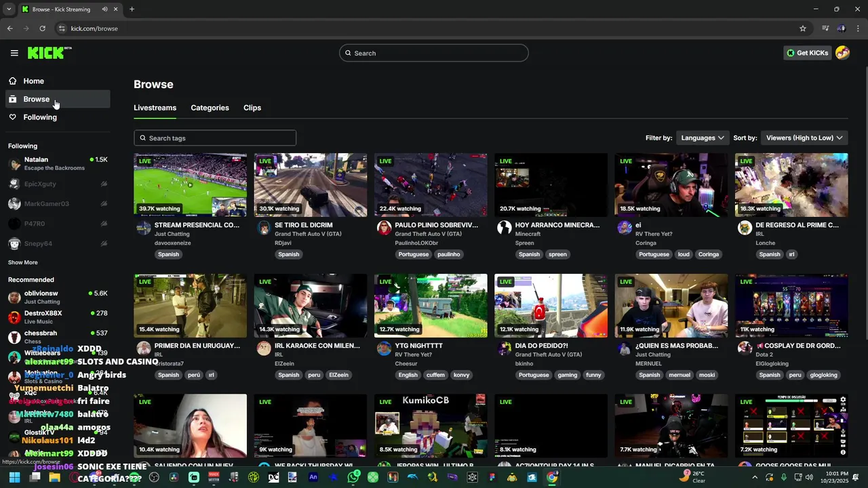The width and height of the screenshot is (868, 488).
Task: Focus the main Search box
Action: tap(434, 53)
